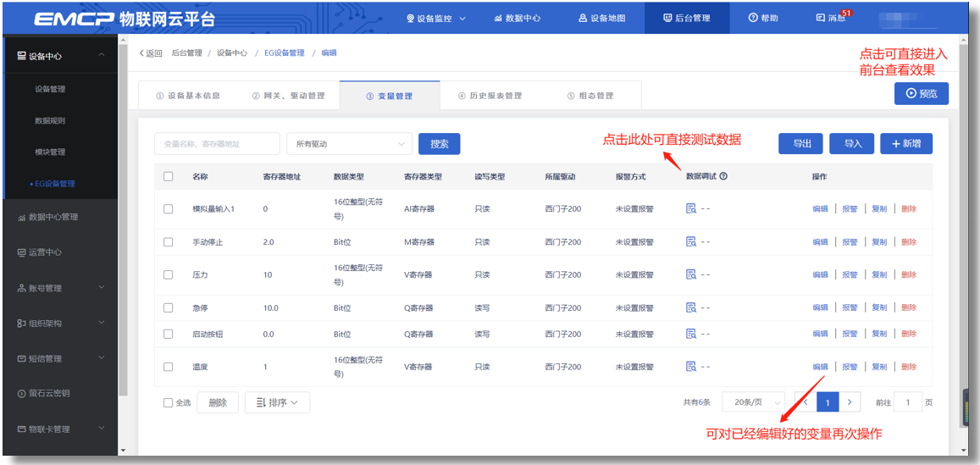Go to the previous page arrow
The width and height of the screenshot is (980, 465).
(x=806, y=402)
